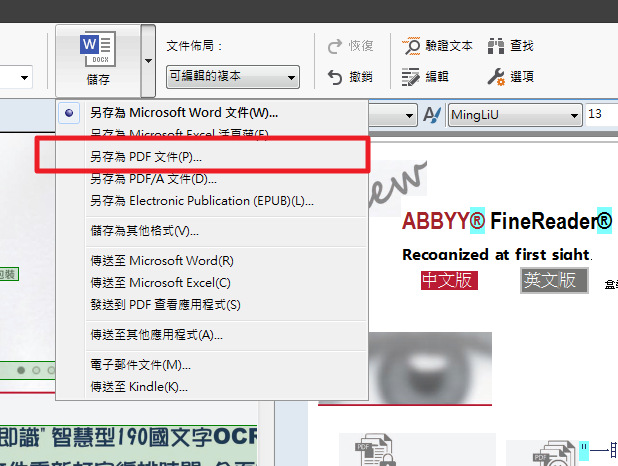
Task: Click the redo (恢復) arrow icon
Action: click(335, 46)
